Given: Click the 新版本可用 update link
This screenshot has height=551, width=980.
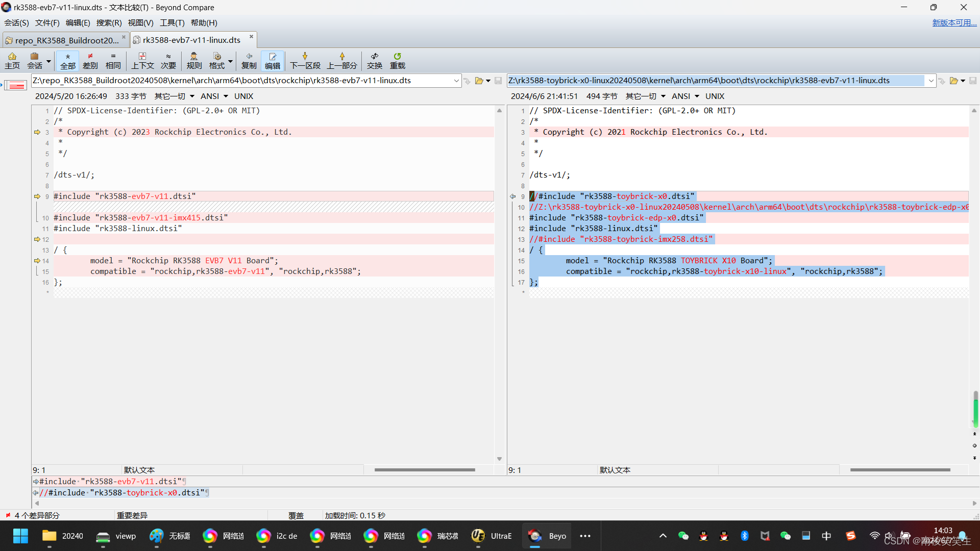Looking at the screenshot, I should point(953,23).
